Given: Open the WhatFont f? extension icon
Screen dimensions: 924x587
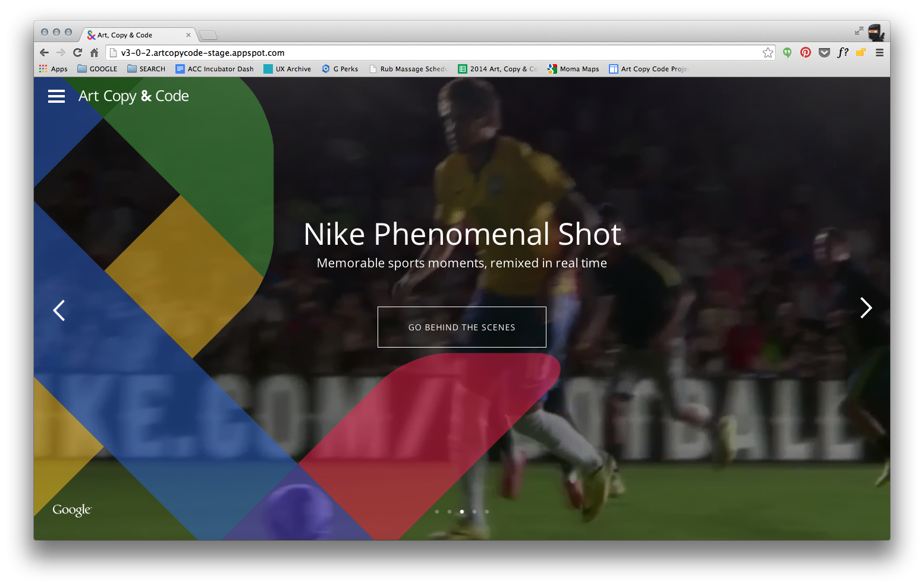Looking at the screenshot, I should [843, 52].
